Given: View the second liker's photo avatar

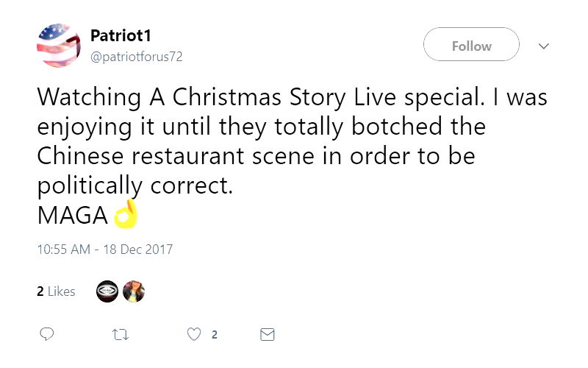Looking at the screenshot, I should tap(134, 291).
